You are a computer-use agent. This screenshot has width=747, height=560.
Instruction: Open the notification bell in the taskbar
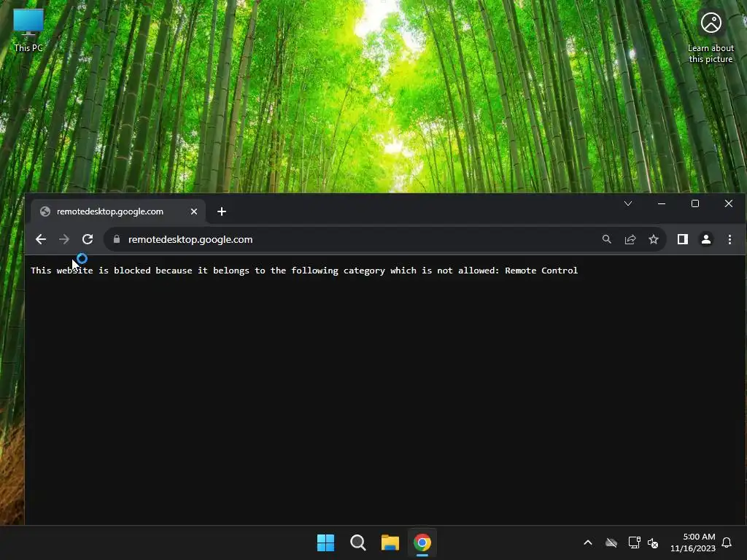tap(727, 542)
